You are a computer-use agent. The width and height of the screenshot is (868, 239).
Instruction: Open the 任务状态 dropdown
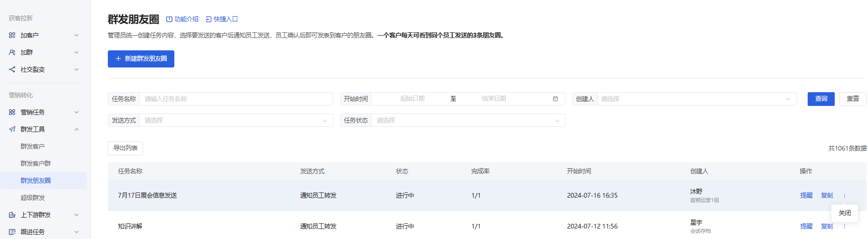tap(468, 120)
